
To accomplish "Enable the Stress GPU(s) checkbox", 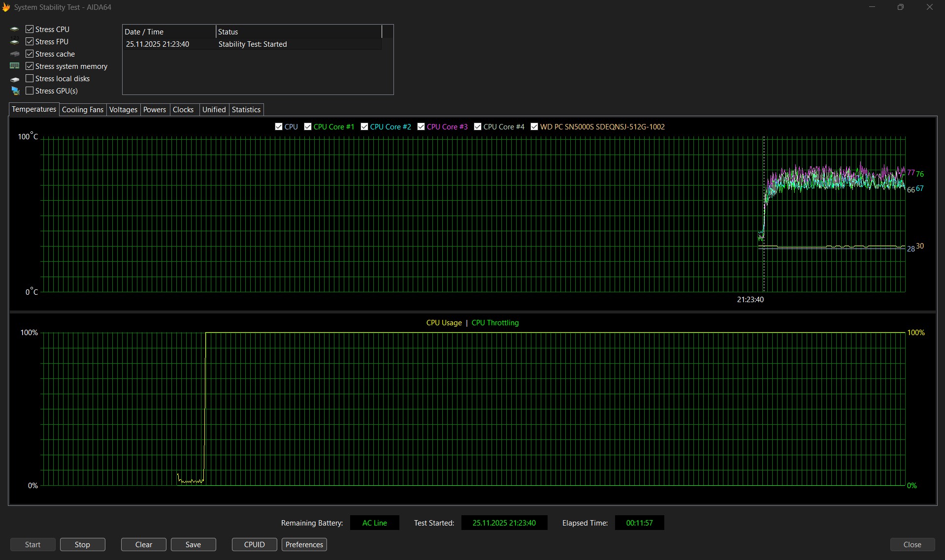I will tap(30, 91).
